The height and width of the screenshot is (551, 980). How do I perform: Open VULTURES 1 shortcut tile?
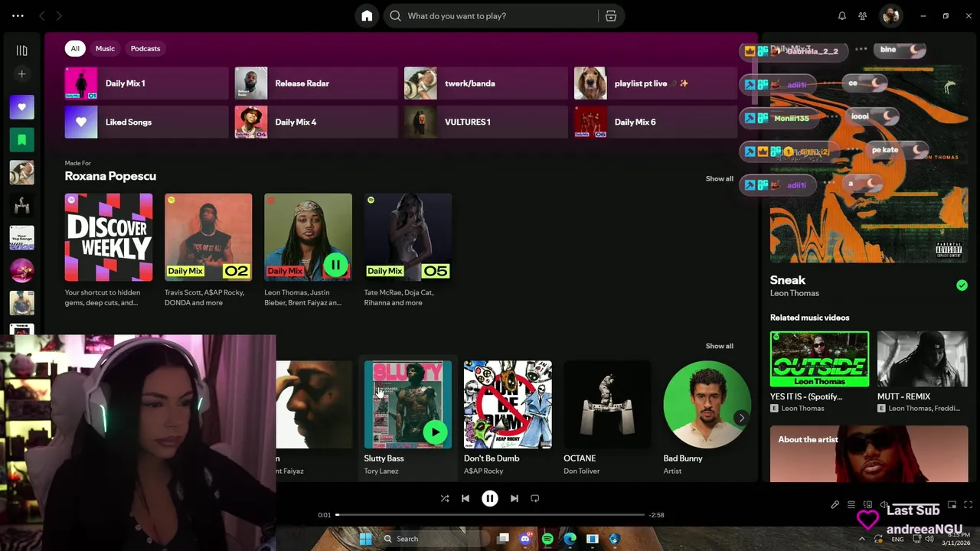click(x=485, y=122)
